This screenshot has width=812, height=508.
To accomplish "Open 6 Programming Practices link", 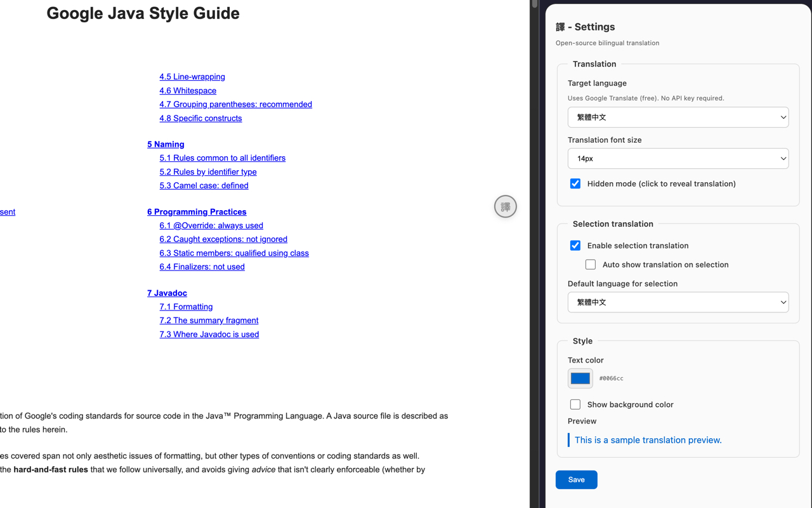I will coord(197,212).
